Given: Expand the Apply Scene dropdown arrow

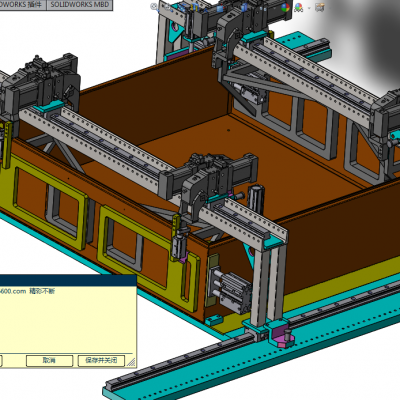Looking at the screenshot, I should [309, 7].
